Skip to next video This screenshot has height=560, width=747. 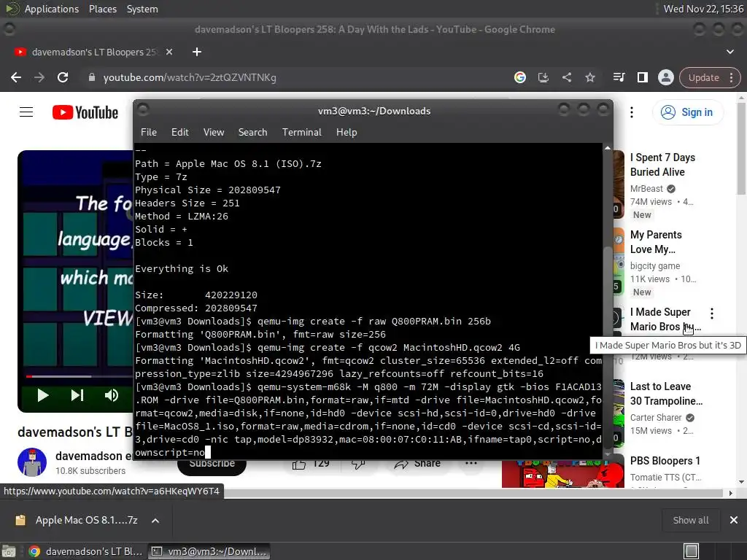coord(77,395)
